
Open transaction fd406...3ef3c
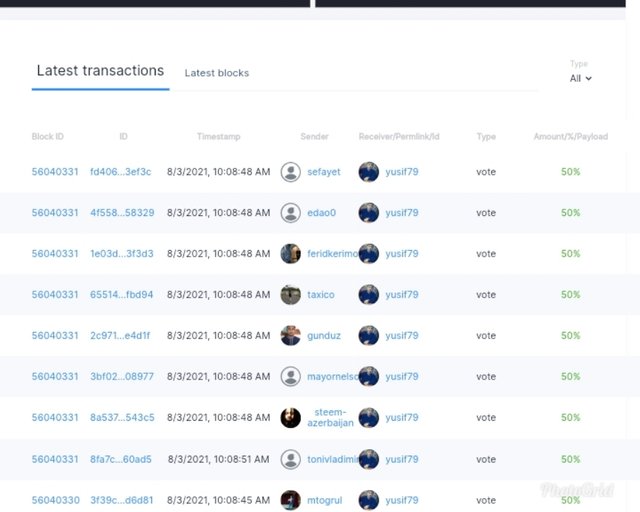click(121, 172)
